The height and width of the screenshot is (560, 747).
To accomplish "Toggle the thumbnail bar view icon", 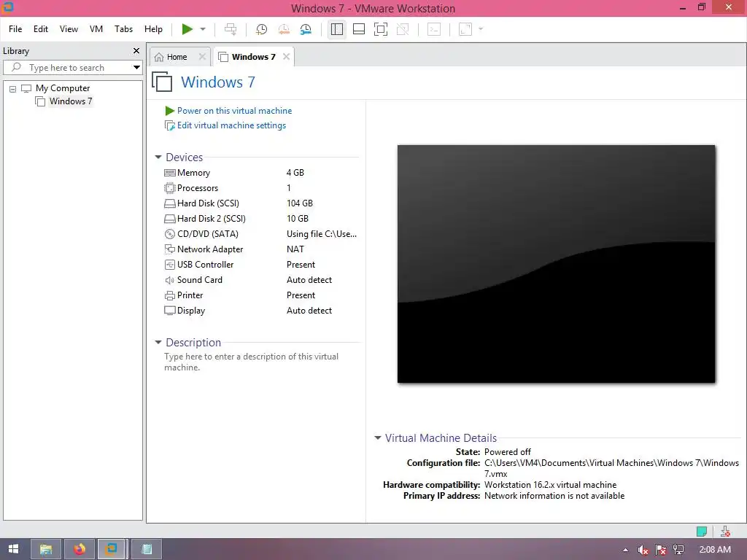I will click(x=359, y=29).
